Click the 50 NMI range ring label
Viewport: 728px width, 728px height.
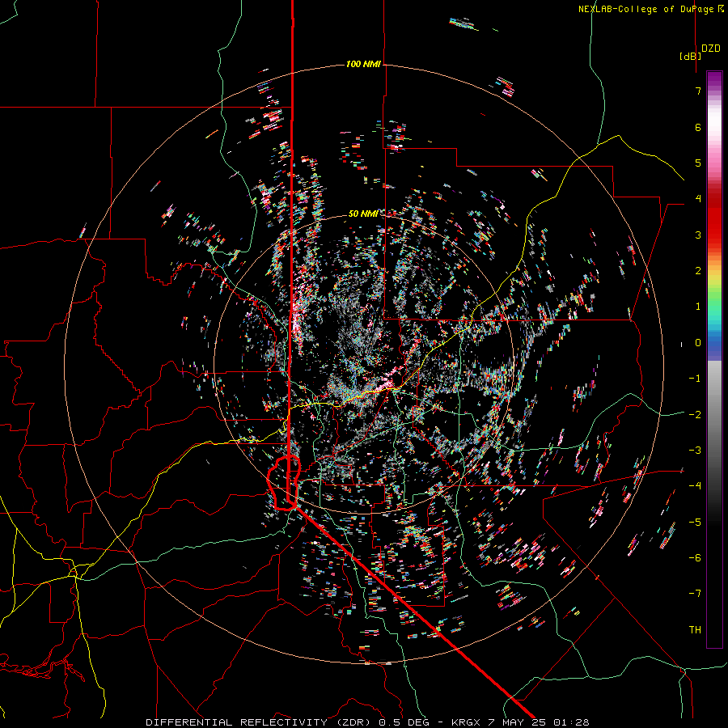tap(362, 214)
